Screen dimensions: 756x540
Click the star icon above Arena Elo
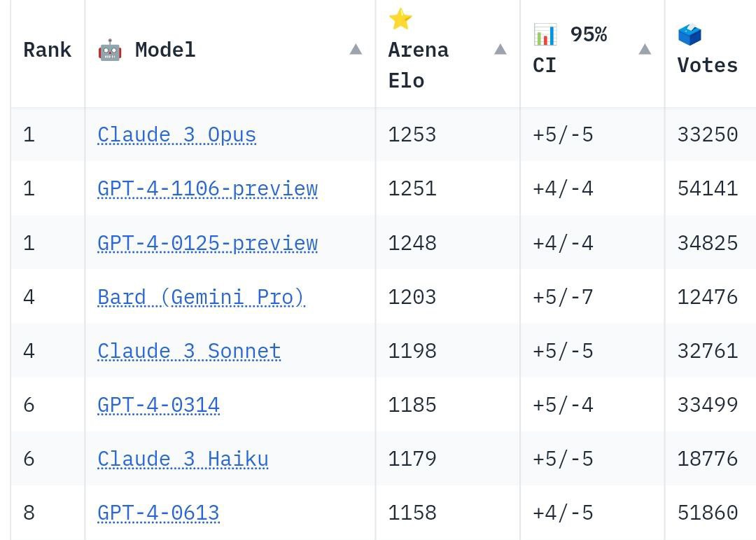point(400,19)
